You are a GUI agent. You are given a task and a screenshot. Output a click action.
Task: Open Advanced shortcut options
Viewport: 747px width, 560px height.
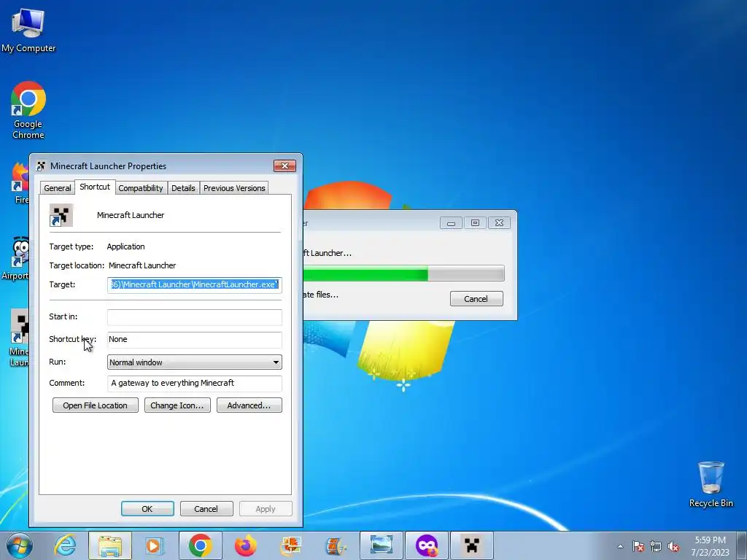point(249,405)
